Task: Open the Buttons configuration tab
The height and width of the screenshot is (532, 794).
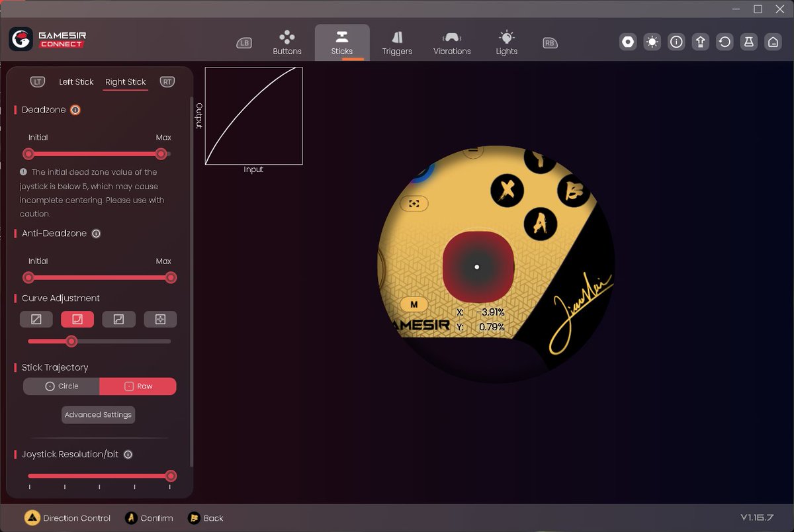Action: 287,43
